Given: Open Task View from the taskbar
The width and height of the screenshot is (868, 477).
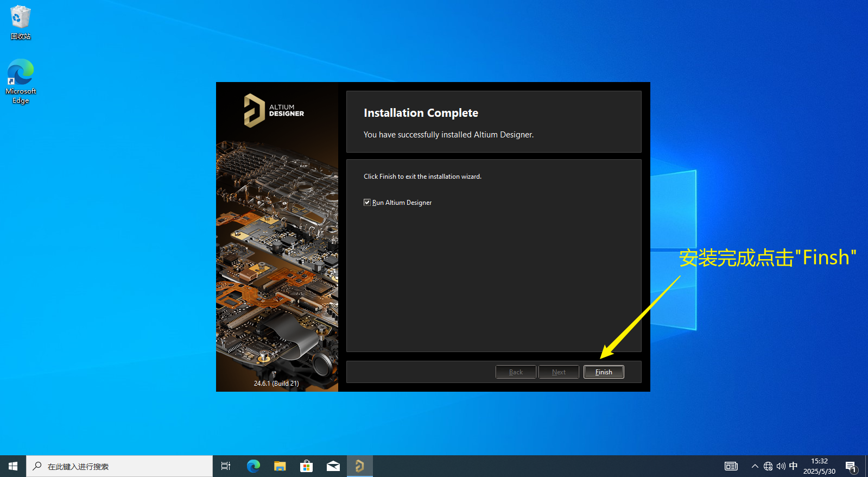Looking at the screenshot, I should tap(226, 466).
